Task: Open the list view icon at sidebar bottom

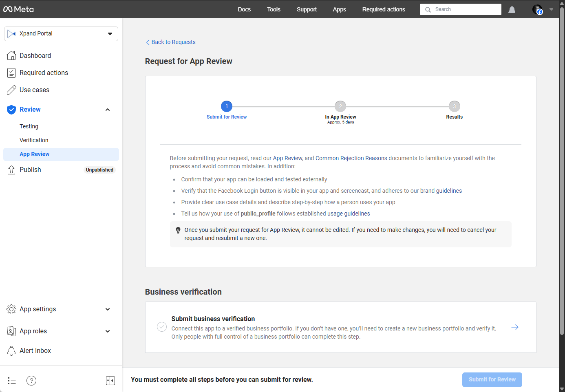Action: pos(12,381)
